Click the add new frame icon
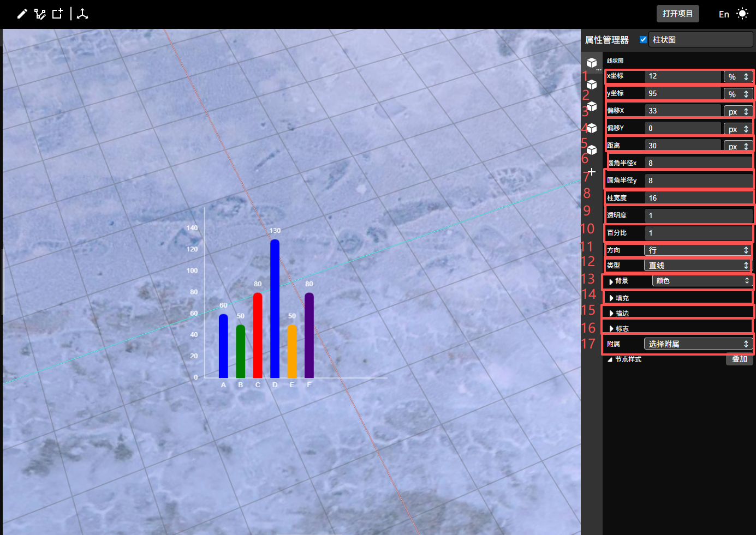The height and width of the screenshot is (535, 756). tap(57, 14)
